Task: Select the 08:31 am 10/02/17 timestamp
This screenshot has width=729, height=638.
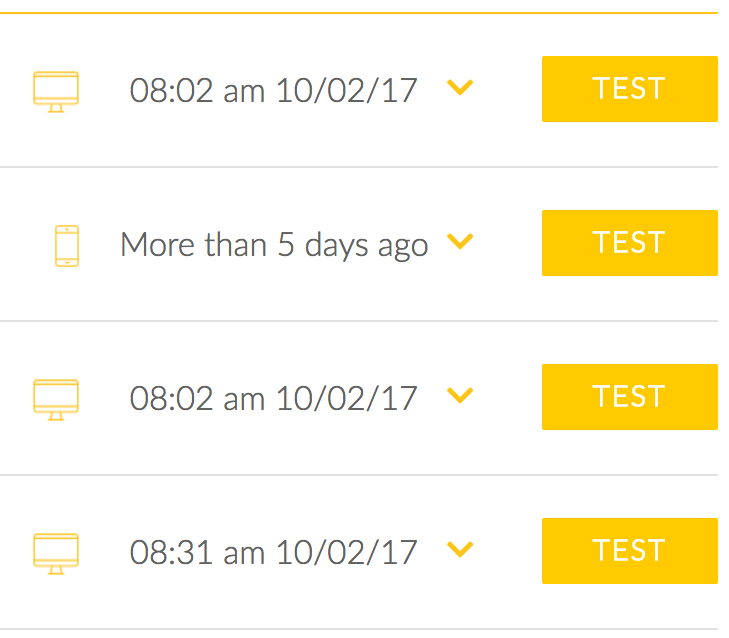Action: pos(273,552)
